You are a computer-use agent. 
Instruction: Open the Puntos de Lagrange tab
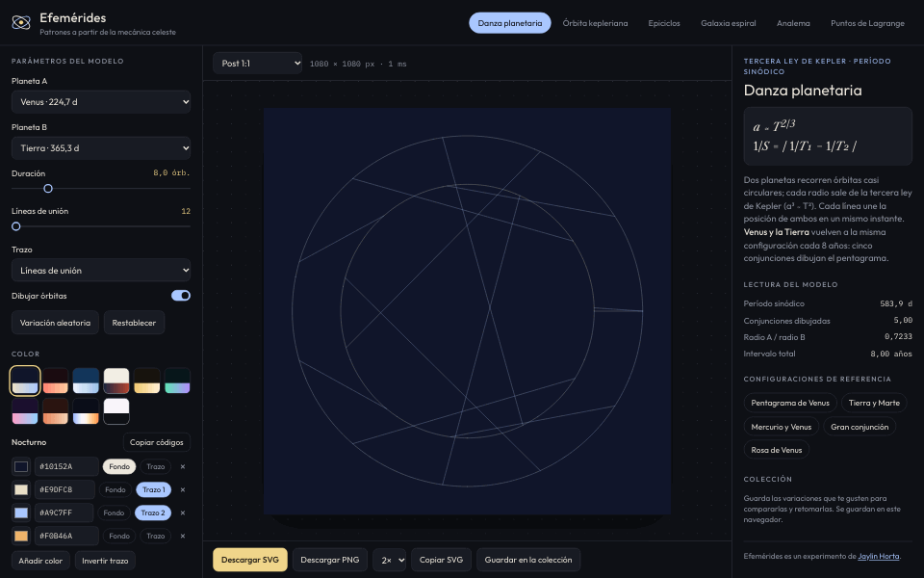(867, 23)
